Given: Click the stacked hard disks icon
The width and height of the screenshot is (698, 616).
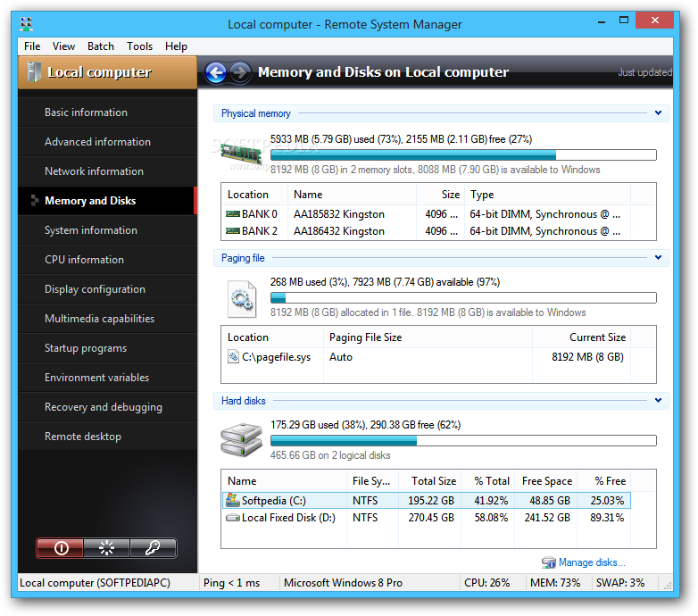Looking at the screenshot, I should point(241,440).
